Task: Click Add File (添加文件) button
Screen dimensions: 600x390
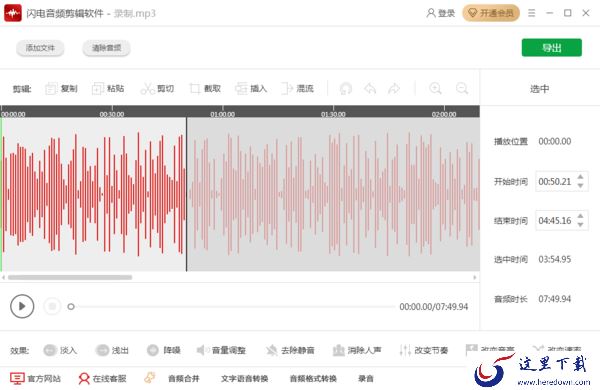Action: (40, 48)
